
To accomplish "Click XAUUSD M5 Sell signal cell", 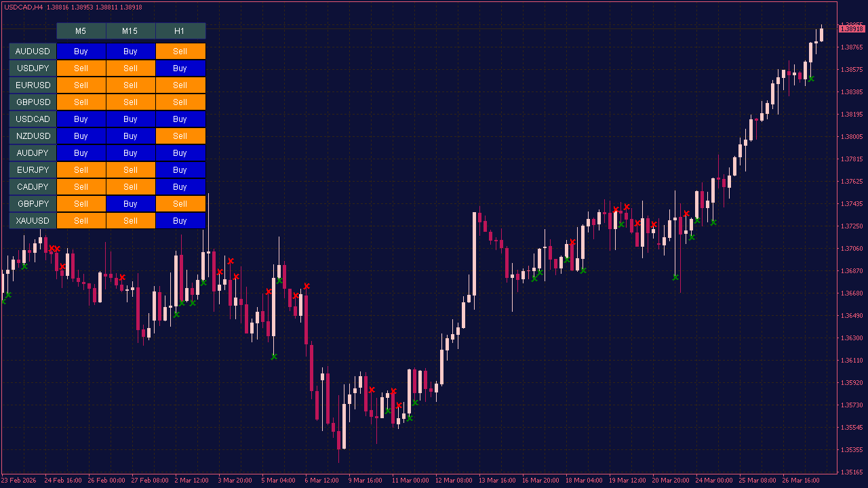I will [x=81, y=221].
